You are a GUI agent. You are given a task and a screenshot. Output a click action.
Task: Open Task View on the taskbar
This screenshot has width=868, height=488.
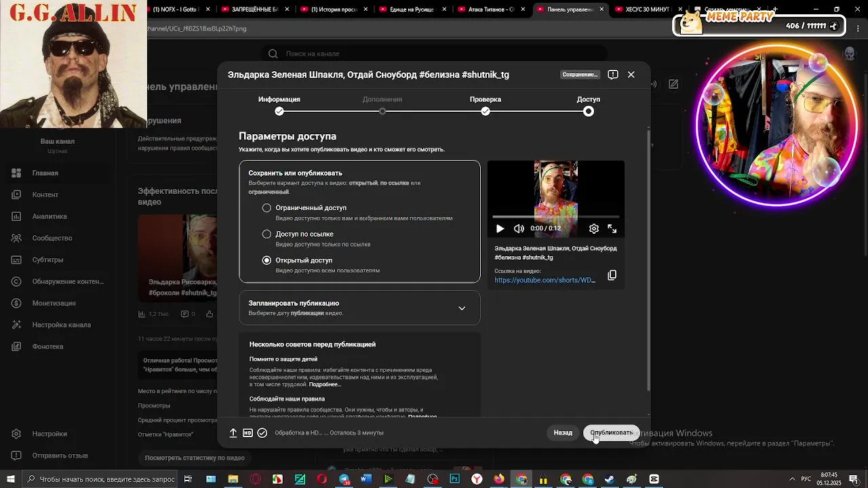[189, 479]
